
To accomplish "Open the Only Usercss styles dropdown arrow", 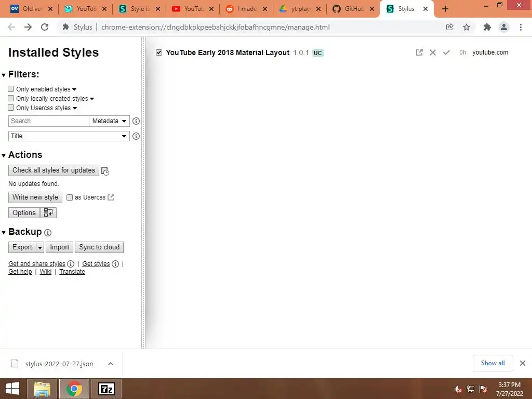I will 75,108.
